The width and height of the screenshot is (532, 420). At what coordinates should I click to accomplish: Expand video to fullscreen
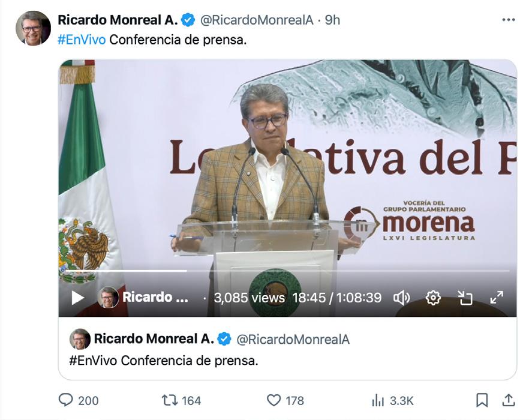click(x=497, y=298)
